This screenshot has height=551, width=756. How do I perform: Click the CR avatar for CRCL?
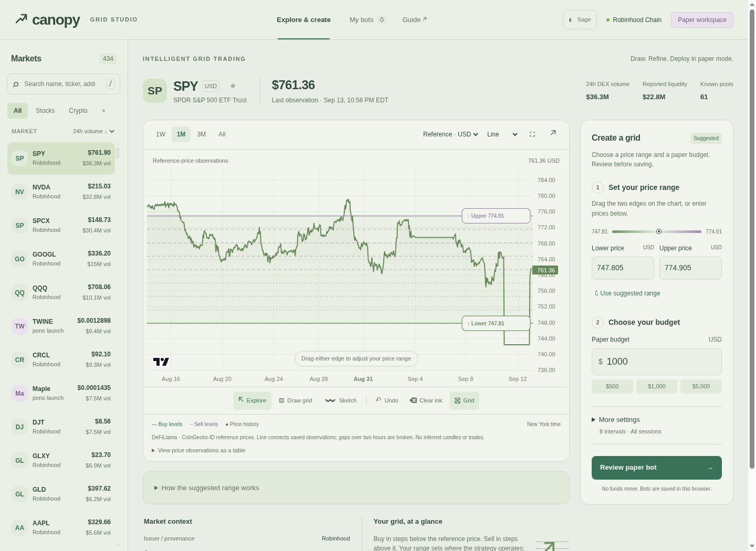[x=19, y=360]
